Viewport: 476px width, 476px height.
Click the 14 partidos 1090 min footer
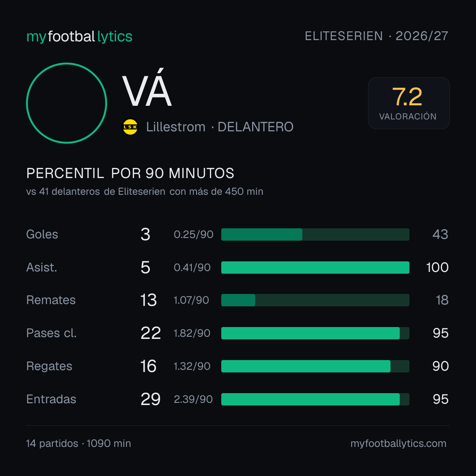click(x=78, y=443)
